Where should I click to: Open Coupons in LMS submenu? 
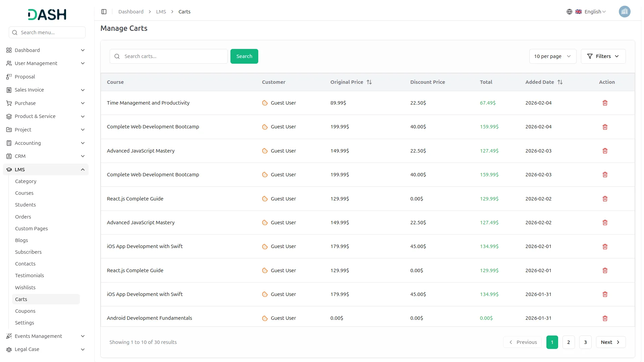pos(25,311)
